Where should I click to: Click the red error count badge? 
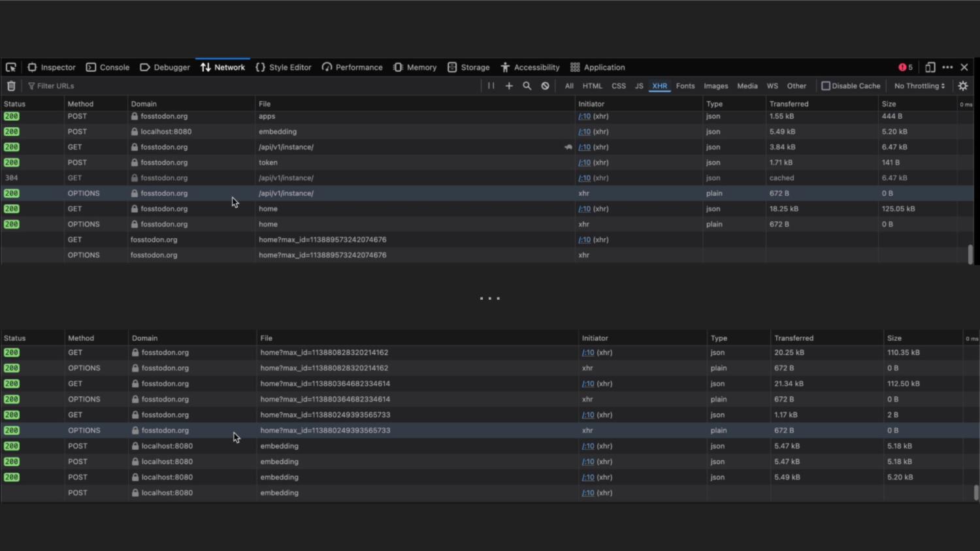tap(906, 67)
